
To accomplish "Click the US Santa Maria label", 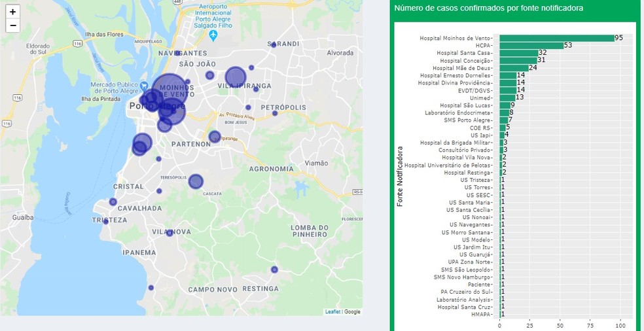I will 469,203.
